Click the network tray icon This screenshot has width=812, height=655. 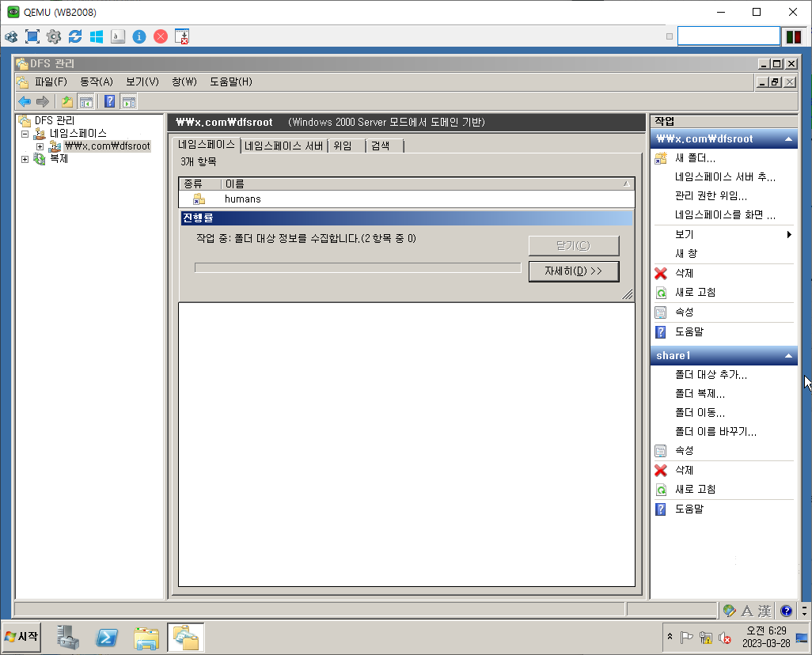point(705,638)
